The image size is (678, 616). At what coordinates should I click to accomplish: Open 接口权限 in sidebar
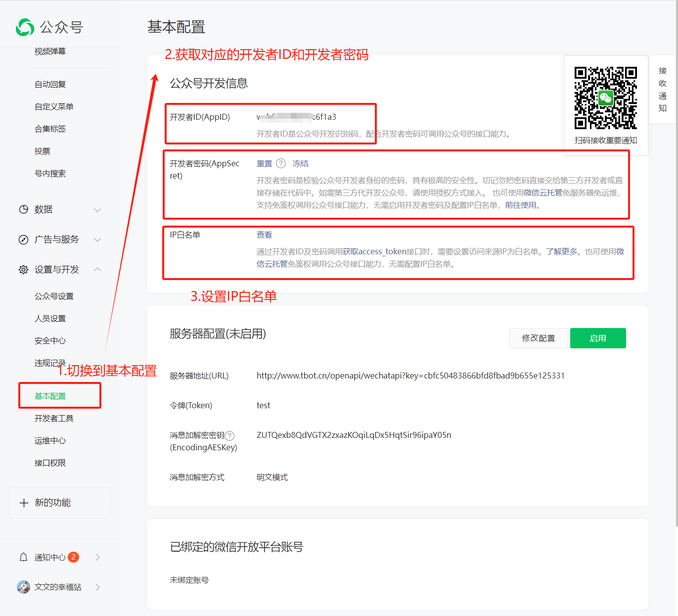[x=50, y=463]
